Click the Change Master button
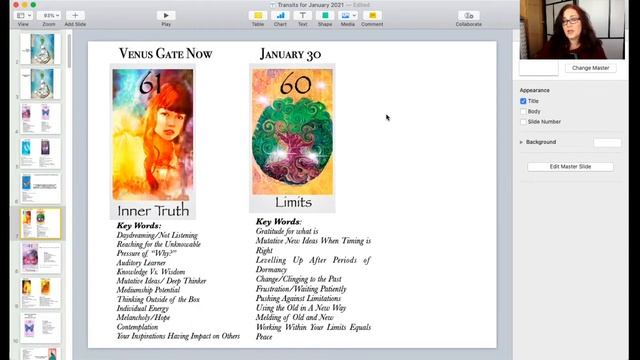Viewport: 640px width, 360px height. click(591, 68)
